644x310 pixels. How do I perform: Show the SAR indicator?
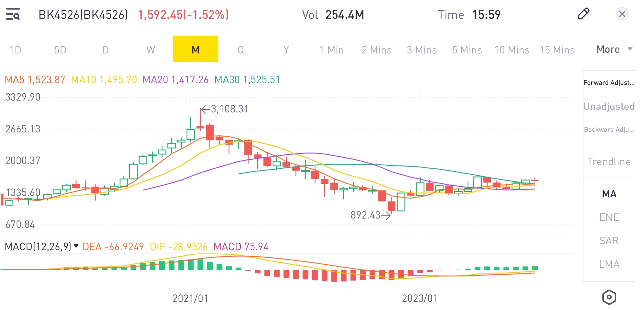[x=609, y=240]
